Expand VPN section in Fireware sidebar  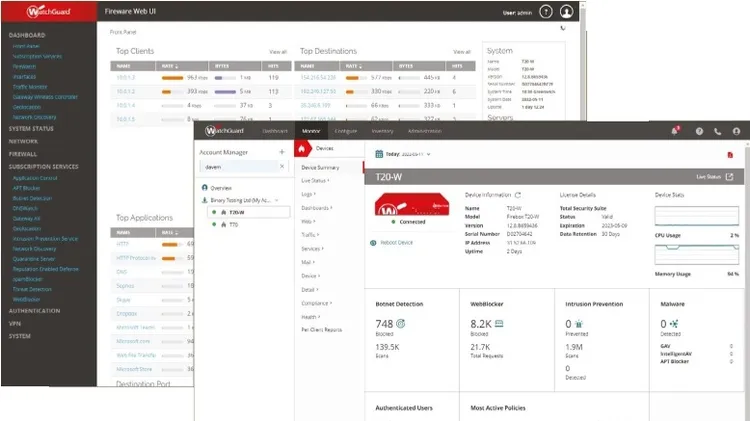14,324
